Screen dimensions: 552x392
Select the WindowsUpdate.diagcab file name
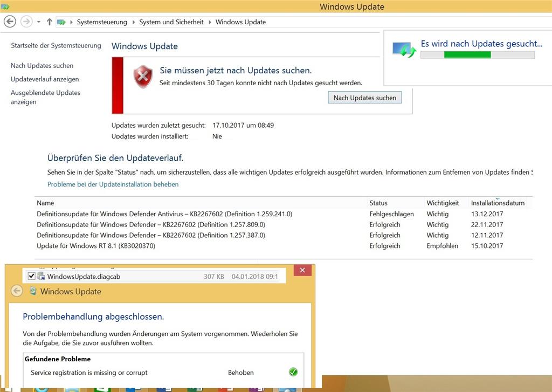[x=84, y=277]
